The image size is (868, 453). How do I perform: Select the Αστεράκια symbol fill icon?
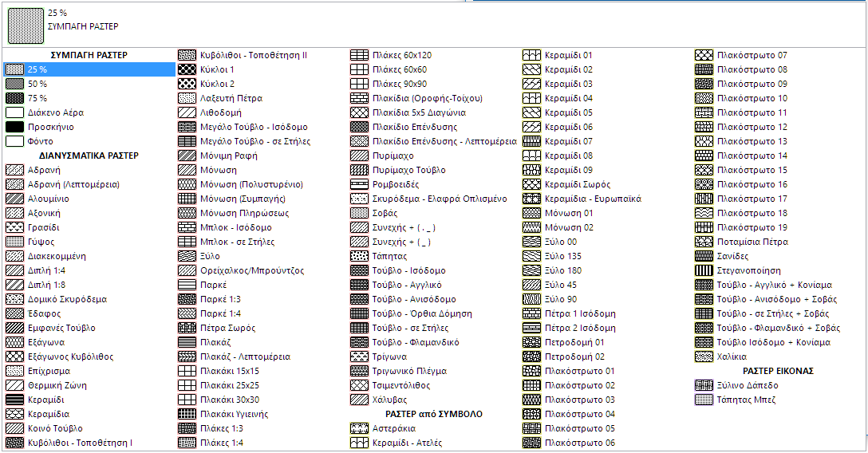point(359,428)
